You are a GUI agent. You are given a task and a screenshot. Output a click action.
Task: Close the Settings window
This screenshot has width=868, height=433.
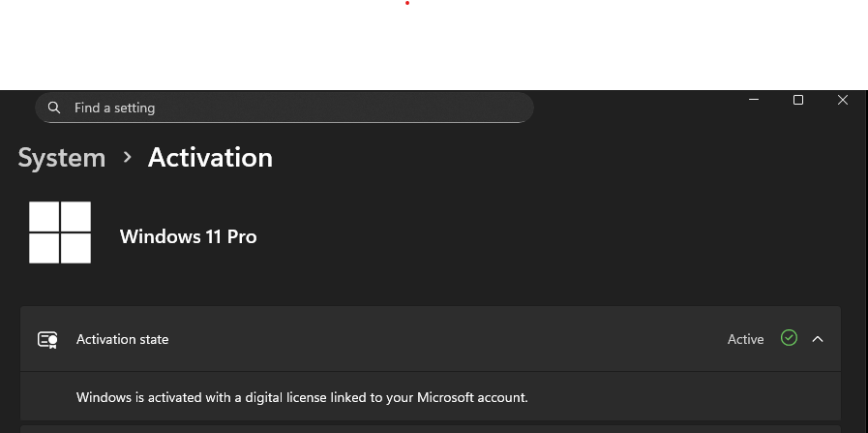pos(844,100)
